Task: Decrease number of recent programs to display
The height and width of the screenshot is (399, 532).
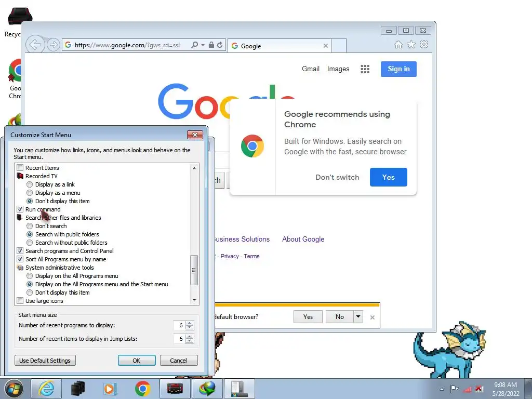Action: point(190,328)
